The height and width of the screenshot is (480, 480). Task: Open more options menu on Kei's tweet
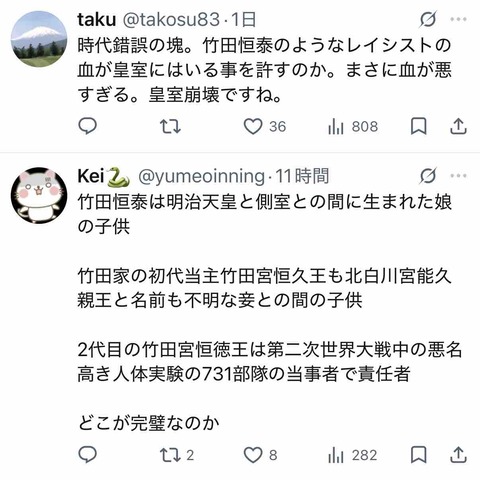tap(458, 176)
